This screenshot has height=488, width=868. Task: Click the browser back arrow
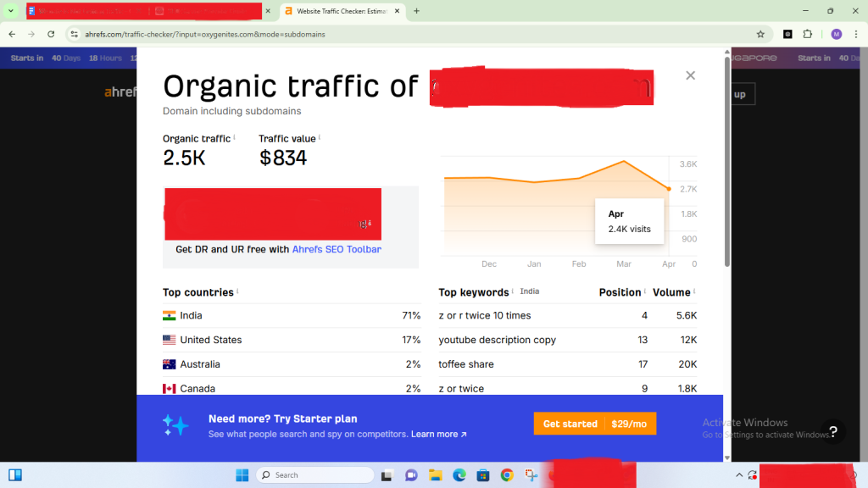(11, 34)
